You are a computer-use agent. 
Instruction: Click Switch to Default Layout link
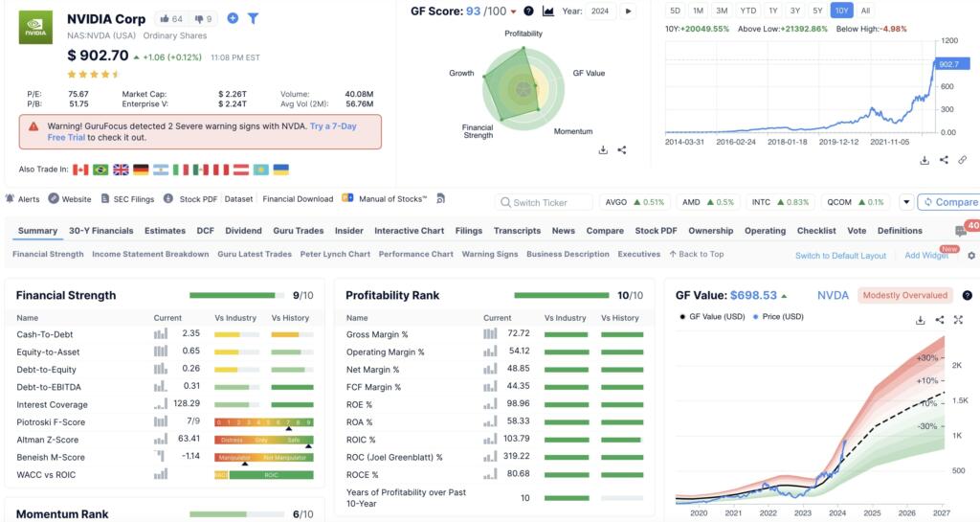point(840,256)
